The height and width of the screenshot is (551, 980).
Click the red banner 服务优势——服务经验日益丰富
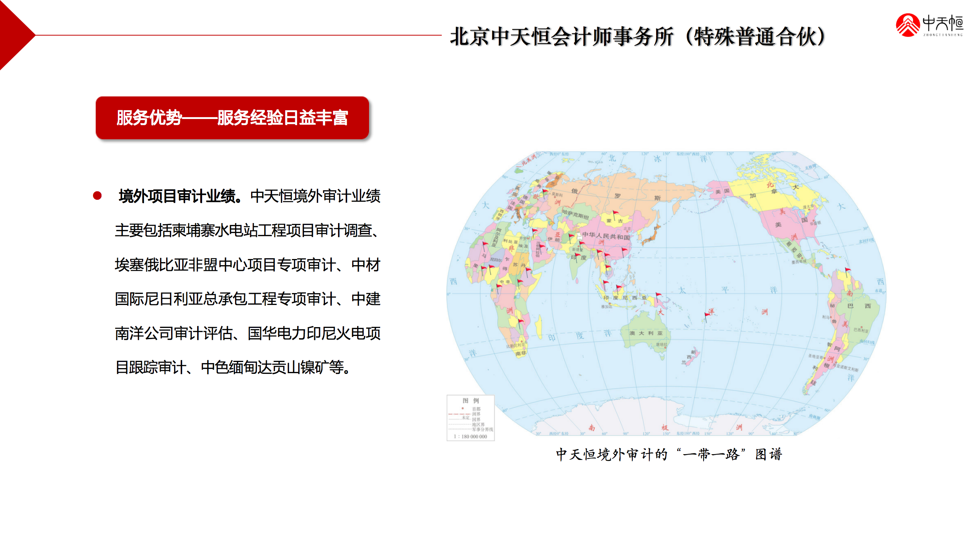point(232,117)
